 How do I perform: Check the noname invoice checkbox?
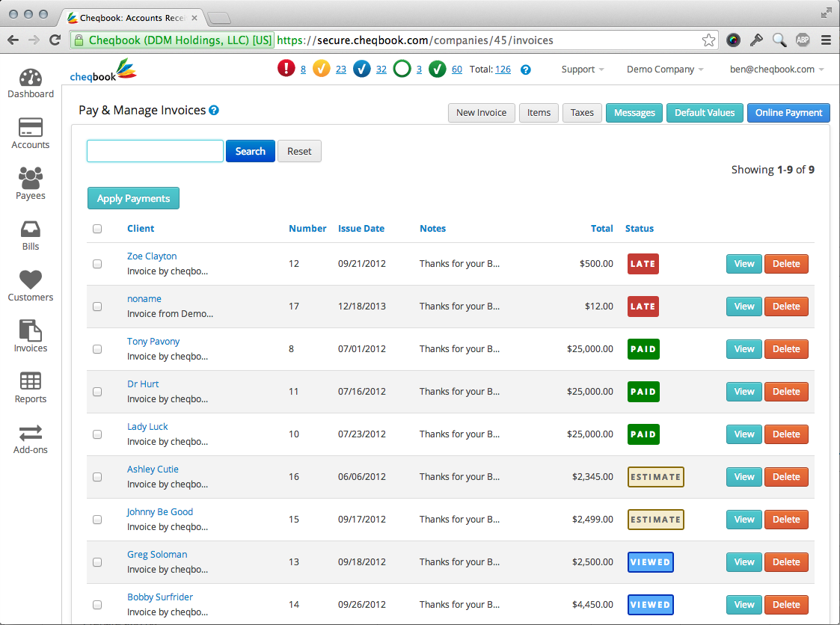pos(97,307)
